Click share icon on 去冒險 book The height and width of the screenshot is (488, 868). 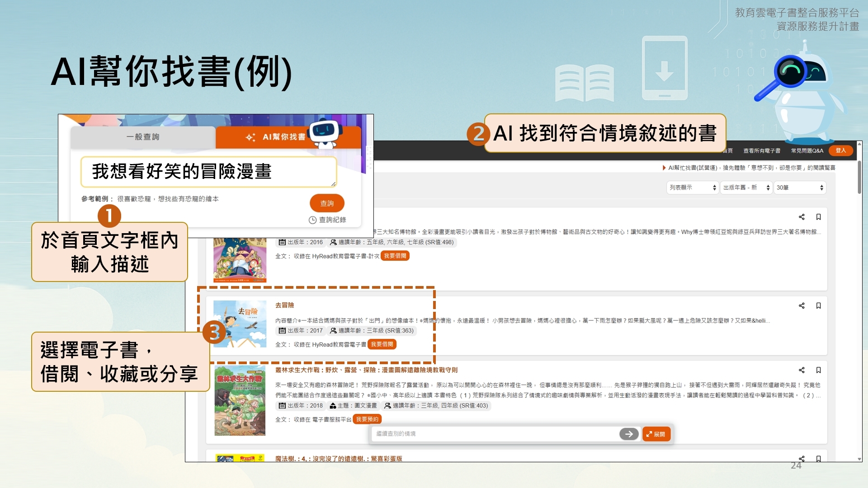802,306
